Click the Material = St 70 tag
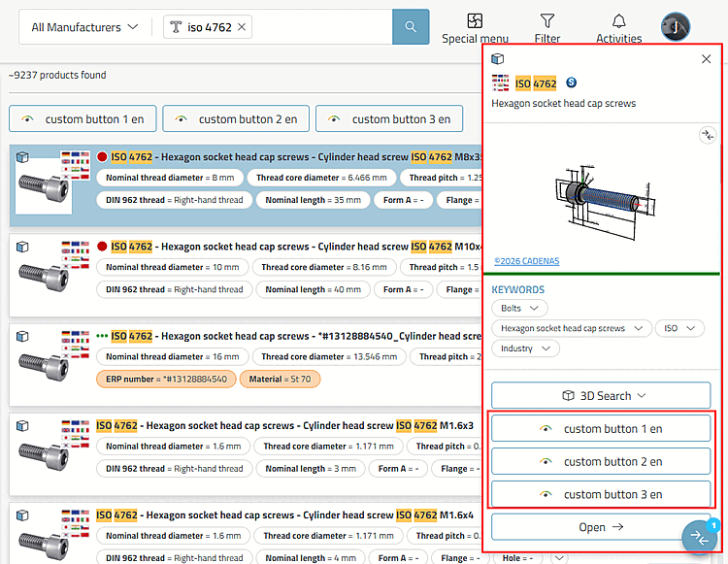 coord(280,379)
